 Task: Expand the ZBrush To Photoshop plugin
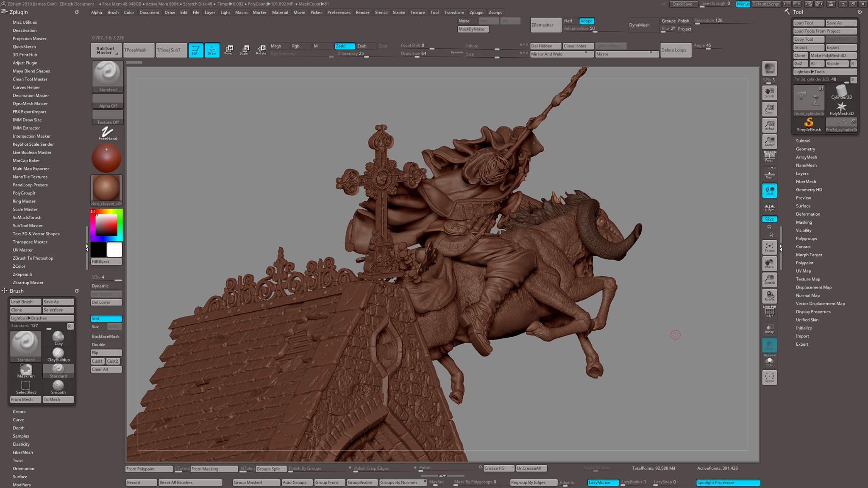coord(33,258)
